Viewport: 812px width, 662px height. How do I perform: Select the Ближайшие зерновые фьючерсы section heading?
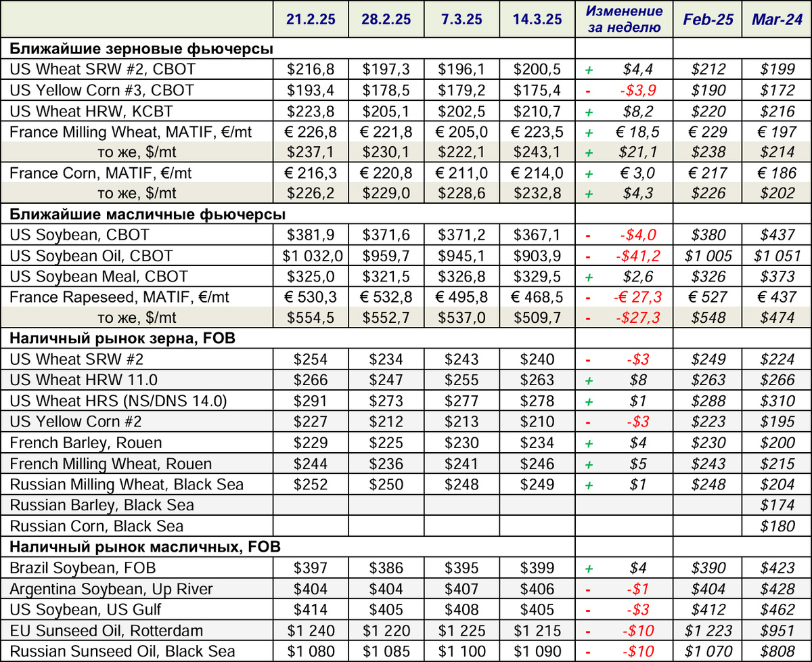coord(141,49)
